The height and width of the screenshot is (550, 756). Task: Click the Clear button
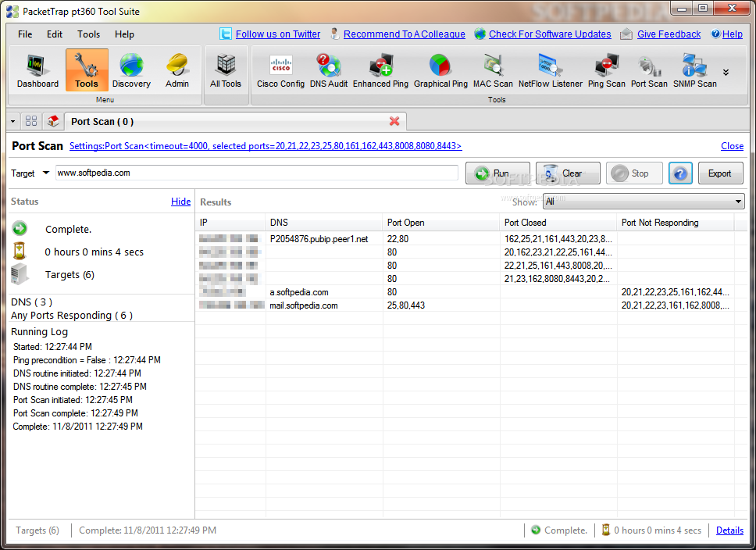coord(568,173)
